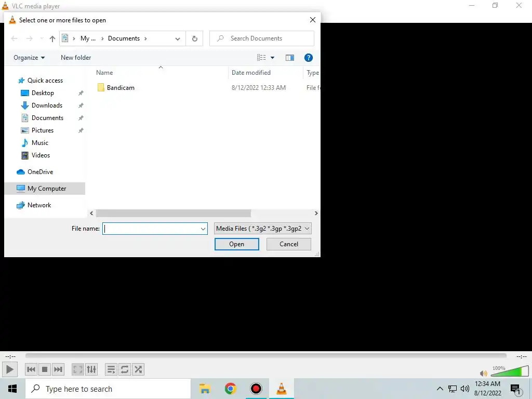Screen dimensions: 532x399
Task: Toggle VLC fullscreen mode icon
Action: pos(78,369)
